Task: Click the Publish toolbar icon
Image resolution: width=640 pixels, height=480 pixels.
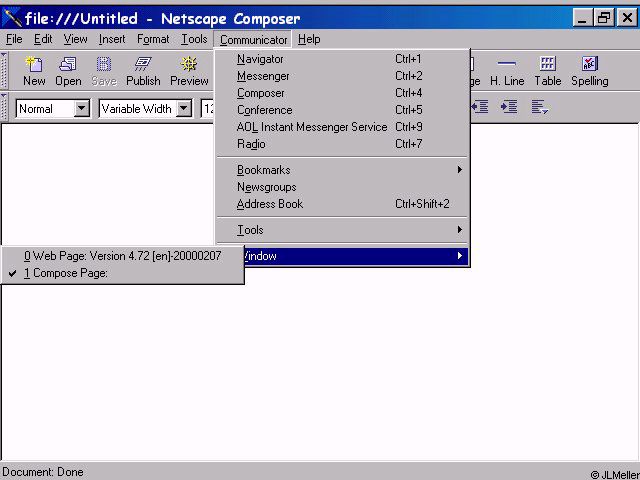Action: (x=143, y=71)
